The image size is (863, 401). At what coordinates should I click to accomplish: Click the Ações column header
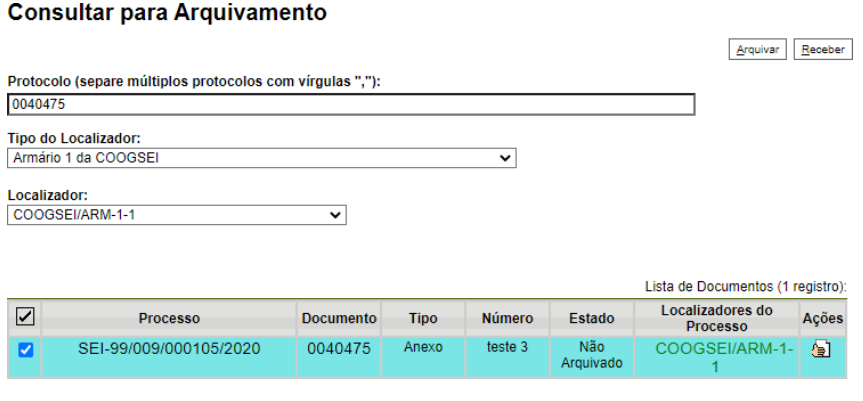click(x=822, y=318)
